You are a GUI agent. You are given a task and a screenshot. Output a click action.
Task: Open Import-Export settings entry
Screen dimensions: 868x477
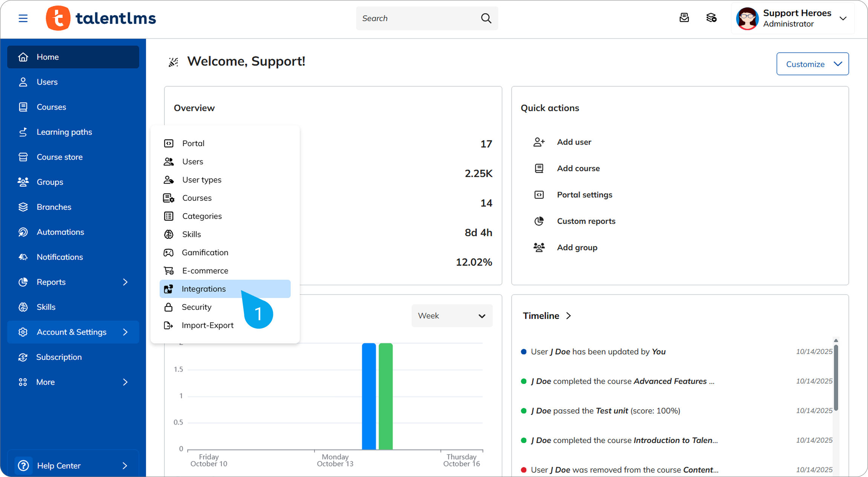(207, 325)
